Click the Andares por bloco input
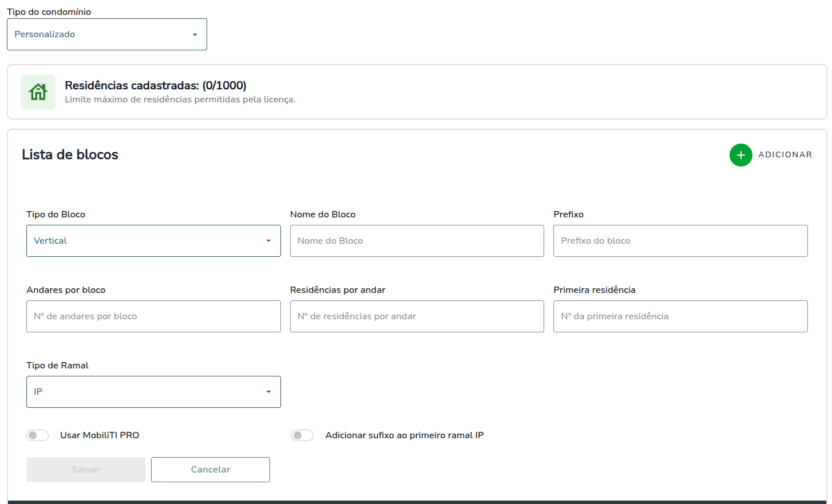The width and height of the screenshot is (832, 504). tap(153, 316)
